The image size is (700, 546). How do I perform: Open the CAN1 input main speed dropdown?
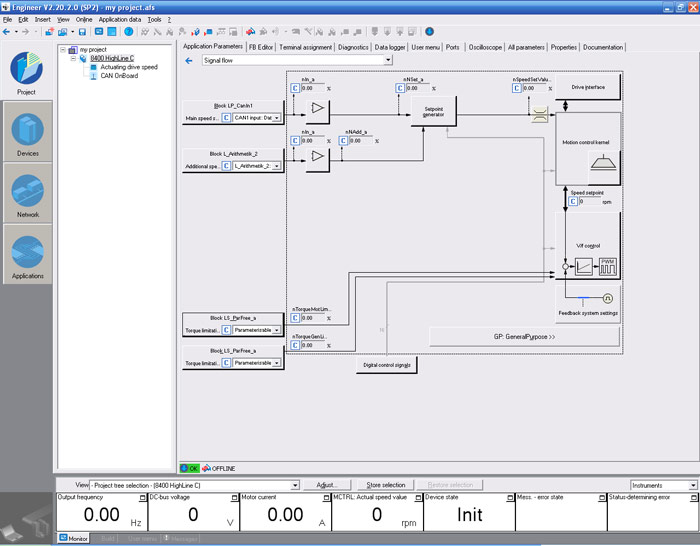[277, 118]
